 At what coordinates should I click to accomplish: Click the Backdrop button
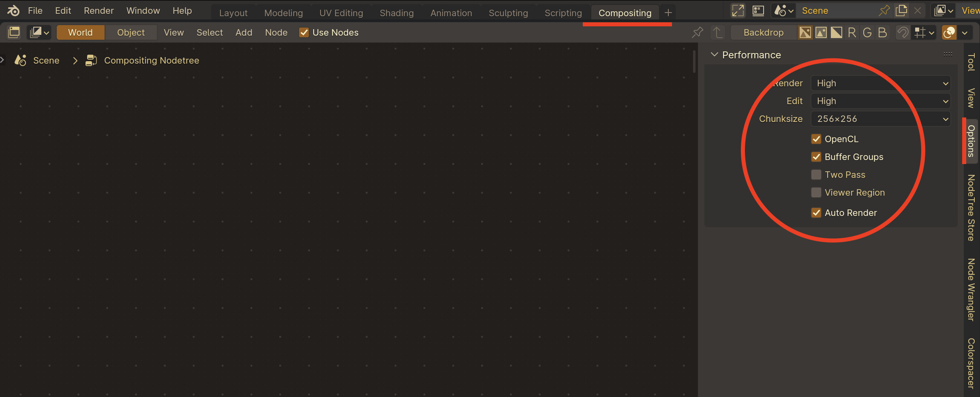tap(764, 32)
